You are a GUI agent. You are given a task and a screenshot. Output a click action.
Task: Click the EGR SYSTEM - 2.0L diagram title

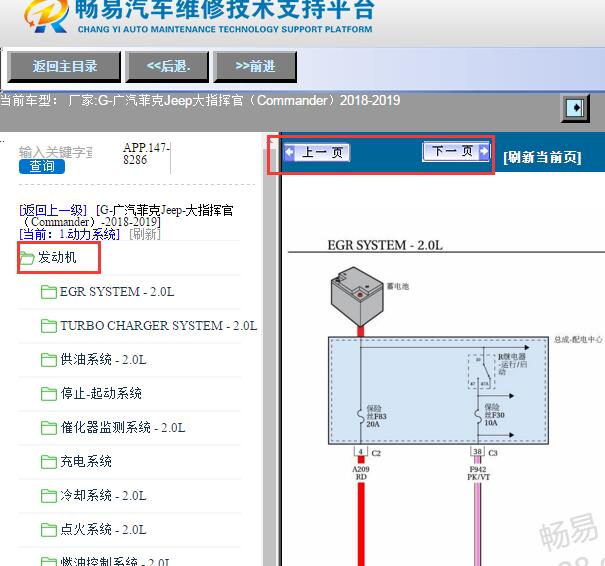click(x=385, y=245)
